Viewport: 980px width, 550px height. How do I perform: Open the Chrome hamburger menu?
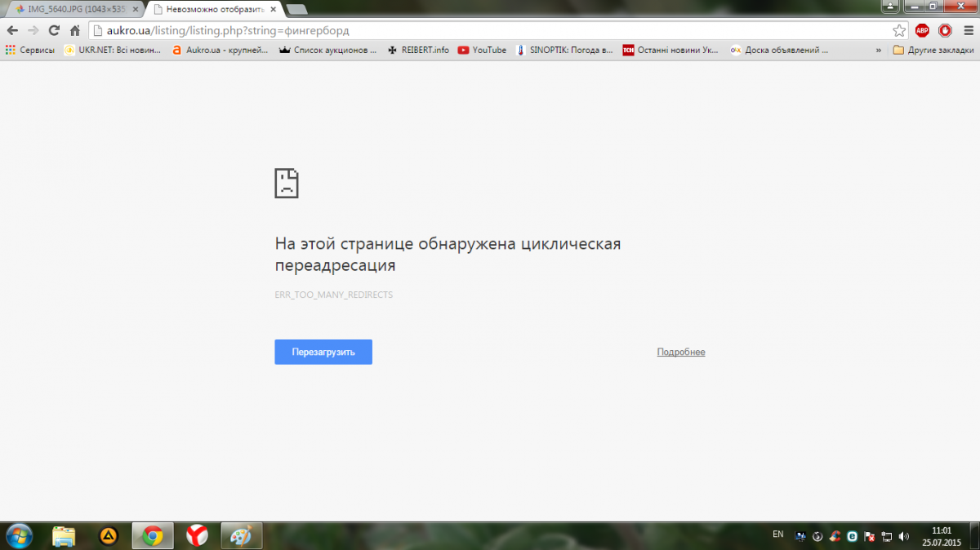coord(969,30)
